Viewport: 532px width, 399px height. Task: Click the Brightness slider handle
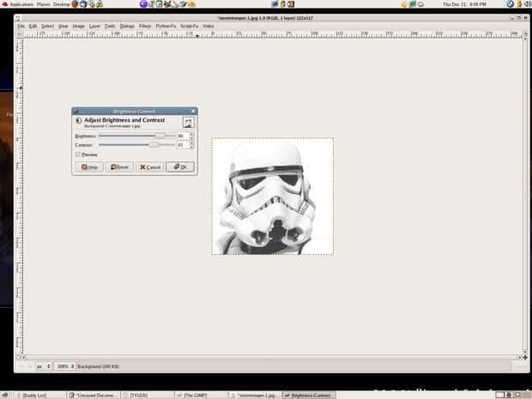[x=160, y=136]
